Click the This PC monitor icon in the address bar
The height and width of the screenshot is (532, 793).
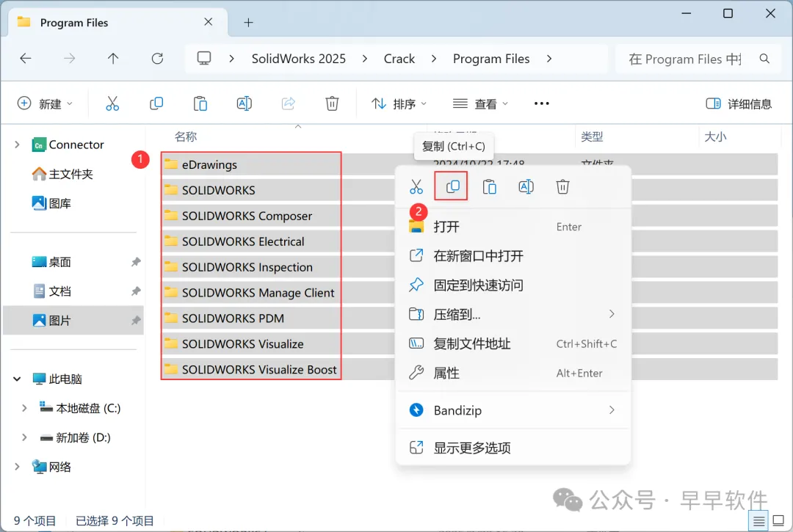pos(204,59)
